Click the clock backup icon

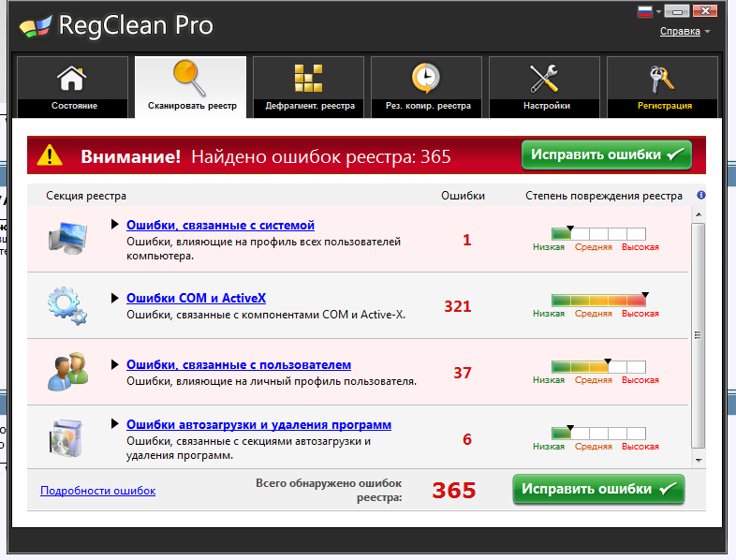coord(426,79)
